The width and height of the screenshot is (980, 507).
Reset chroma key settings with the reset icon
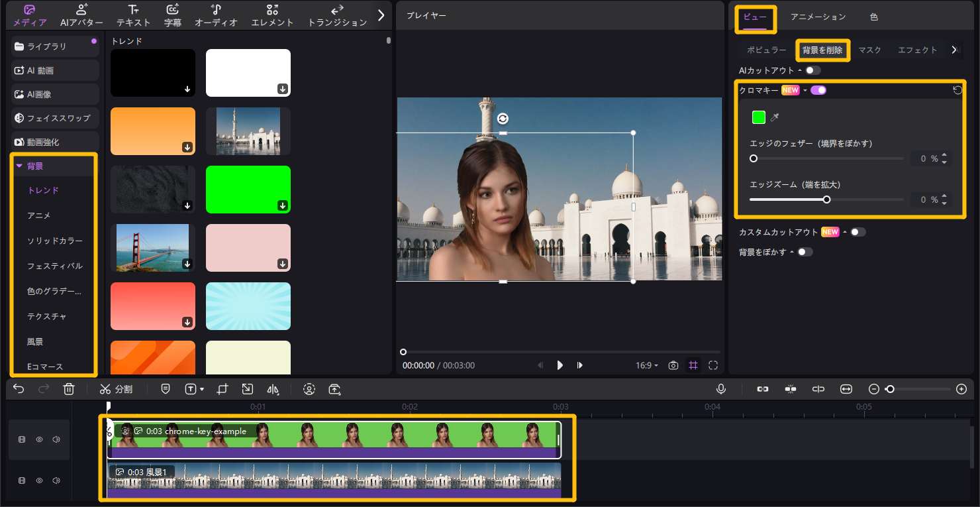(x=957, y=90)
